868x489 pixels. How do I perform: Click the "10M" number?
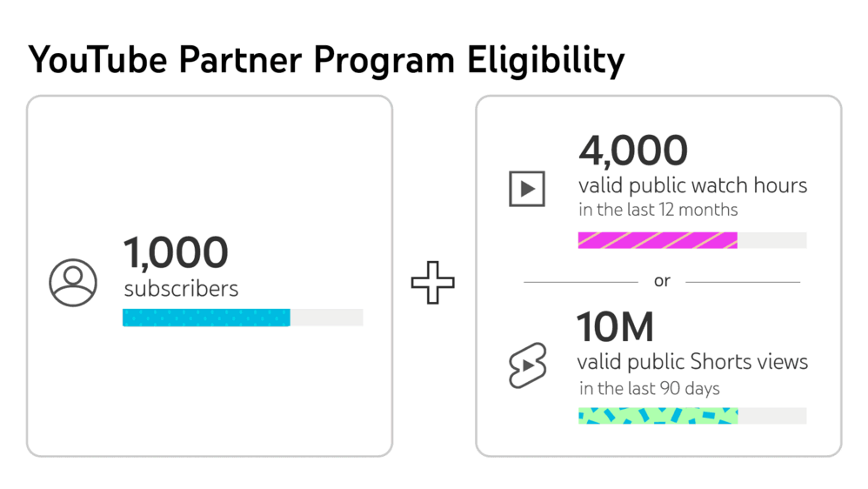616,327
